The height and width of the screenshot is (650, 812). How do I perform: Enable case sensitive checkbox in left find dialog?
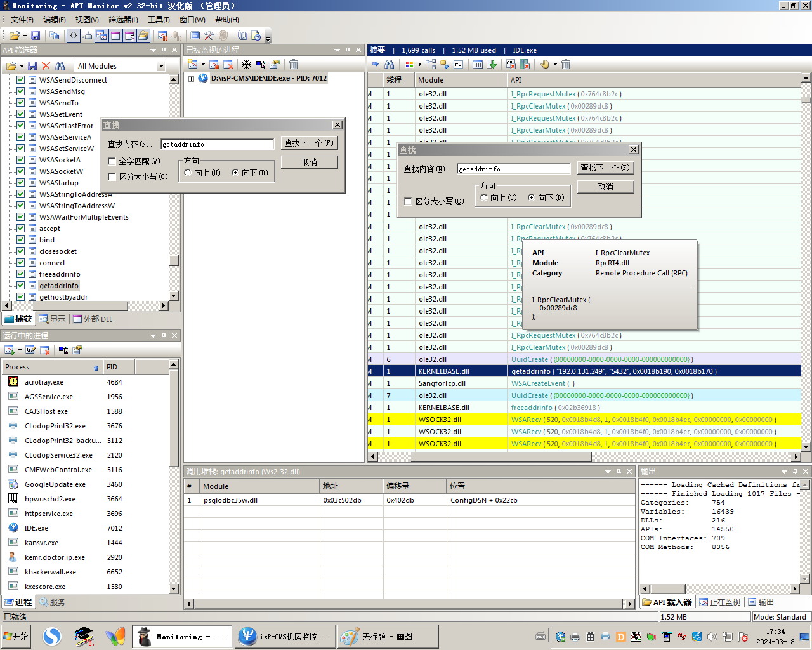(x=112, y=176)
